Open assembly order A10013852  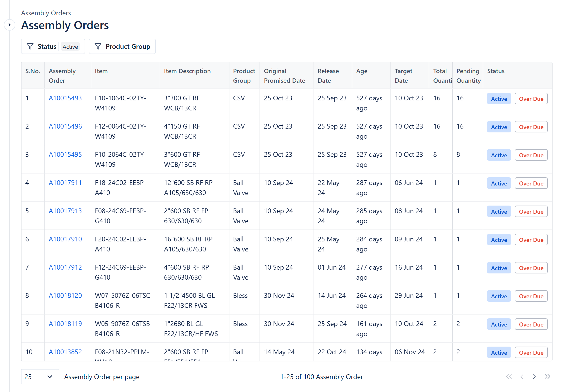(65, 352)
